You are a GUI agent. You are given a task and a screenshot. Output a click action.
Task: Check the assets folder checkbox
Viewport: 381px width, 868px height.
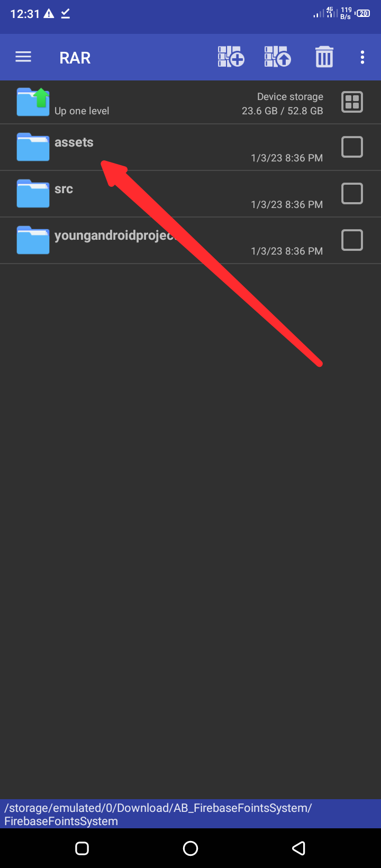coord(352,147)
